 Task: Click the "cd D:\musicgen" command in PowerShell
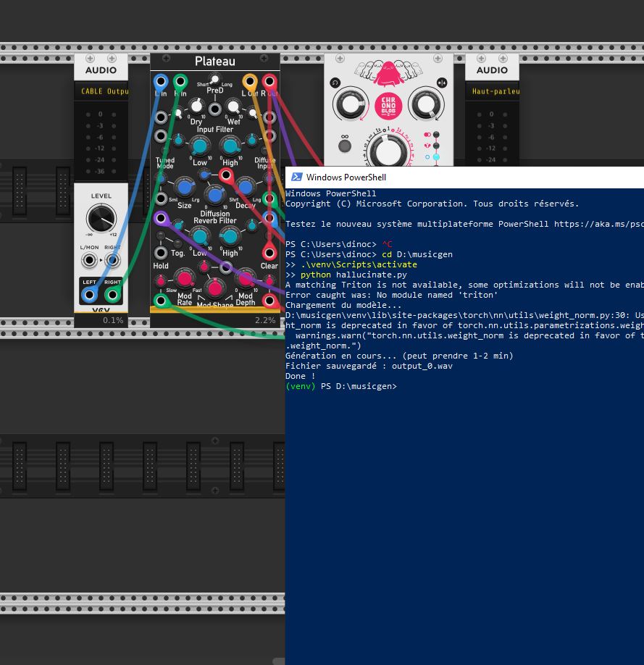click(x=417, y=254)
